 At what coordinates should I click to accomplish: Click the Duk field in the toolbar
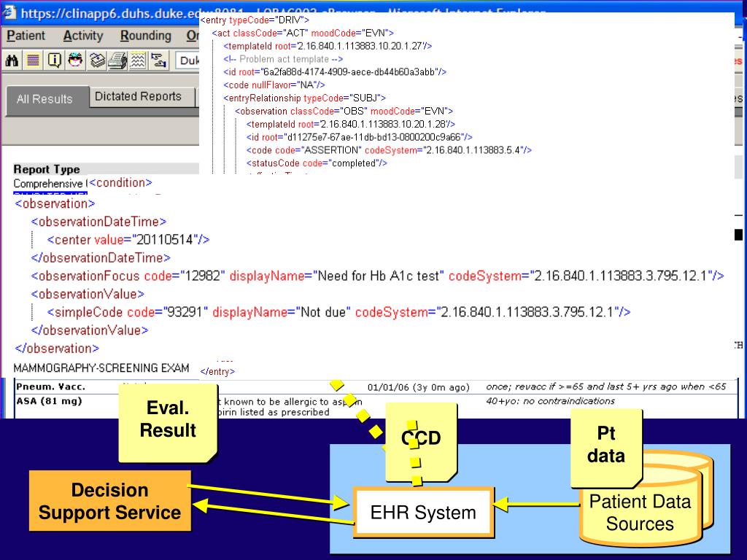click(187, 61)
